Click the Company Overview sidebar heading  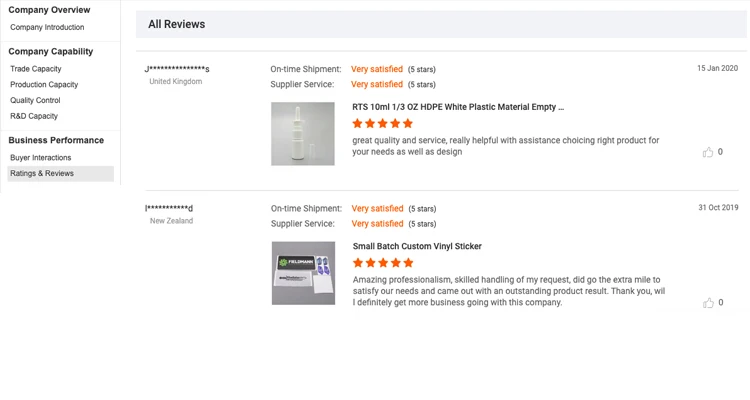[x=49, y=10]
